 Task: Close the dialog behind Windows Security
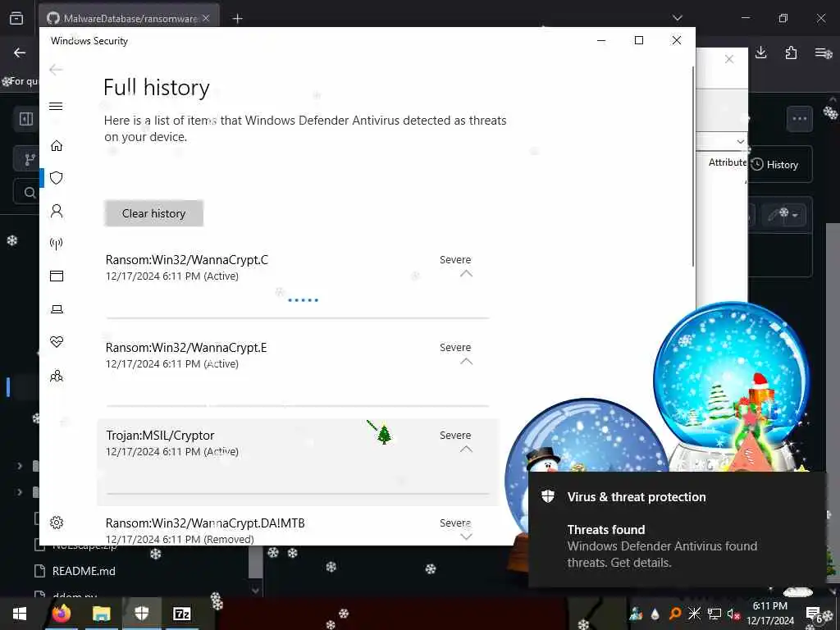[x=729, y=59]
